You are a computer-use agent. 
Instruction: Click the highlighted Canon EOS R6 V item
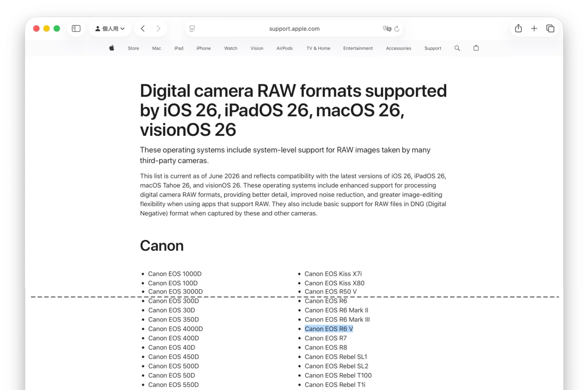[328, 329]
